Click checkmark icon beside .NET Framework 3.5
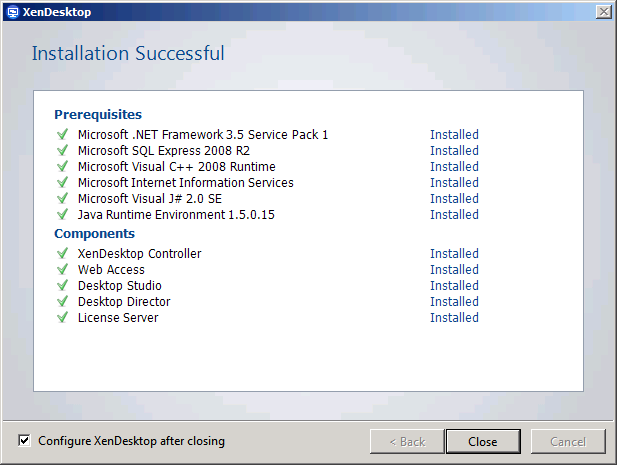The image size is (617, 465). [63, 134]
